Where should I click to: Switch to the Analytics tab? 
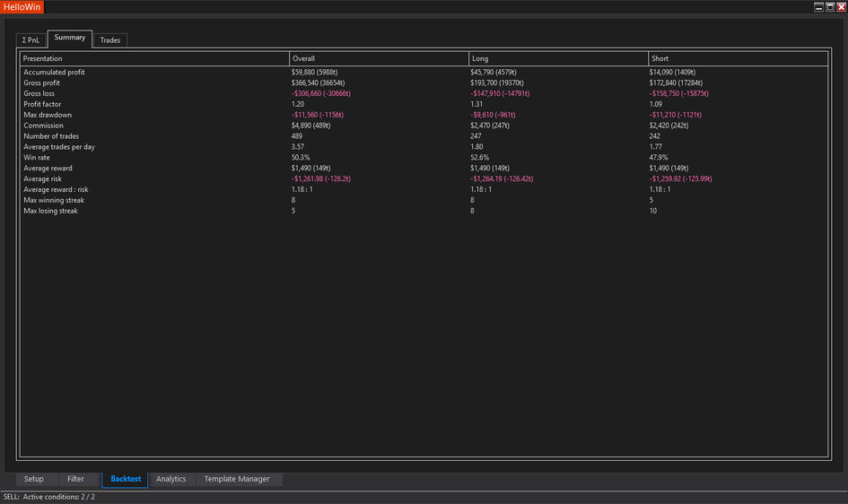pyautogui.click(x=170, y=479)
